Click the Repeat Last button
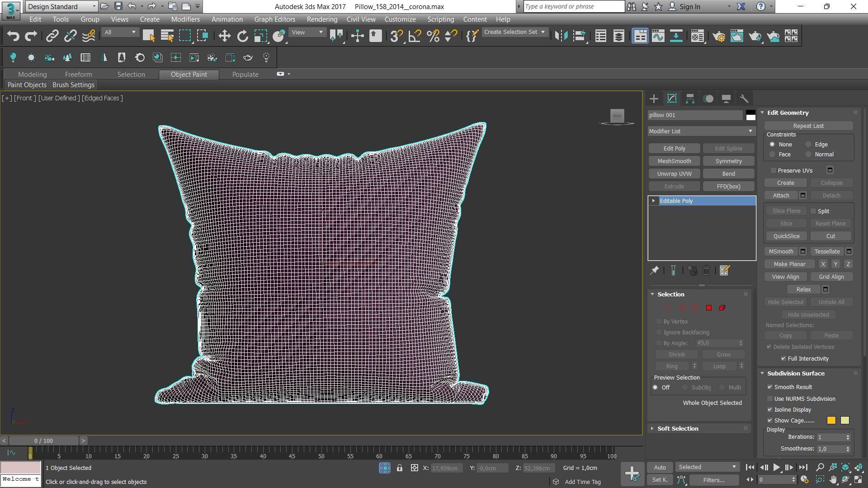The image size is (868, 488). click(x=808, y=126)
